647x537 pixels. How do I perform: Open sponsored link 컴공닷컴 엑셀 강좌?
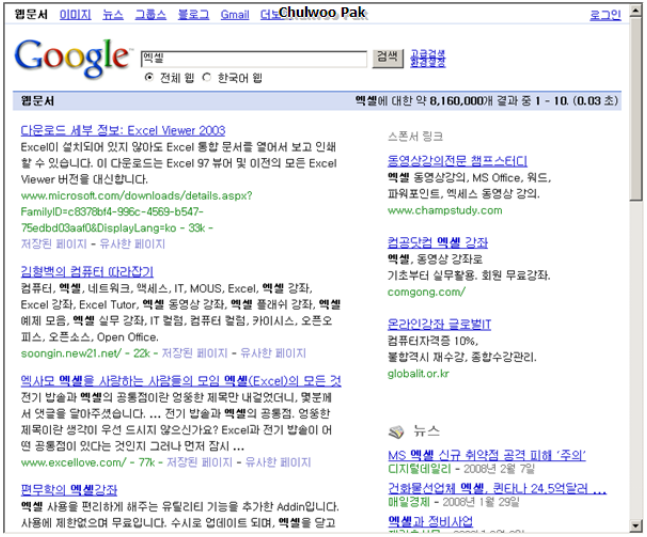437,242
